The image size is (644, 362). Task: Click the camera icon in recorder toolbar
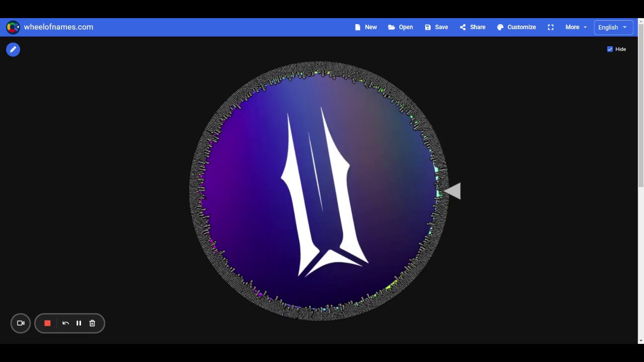pyautogui.click(x=21, y=323)
